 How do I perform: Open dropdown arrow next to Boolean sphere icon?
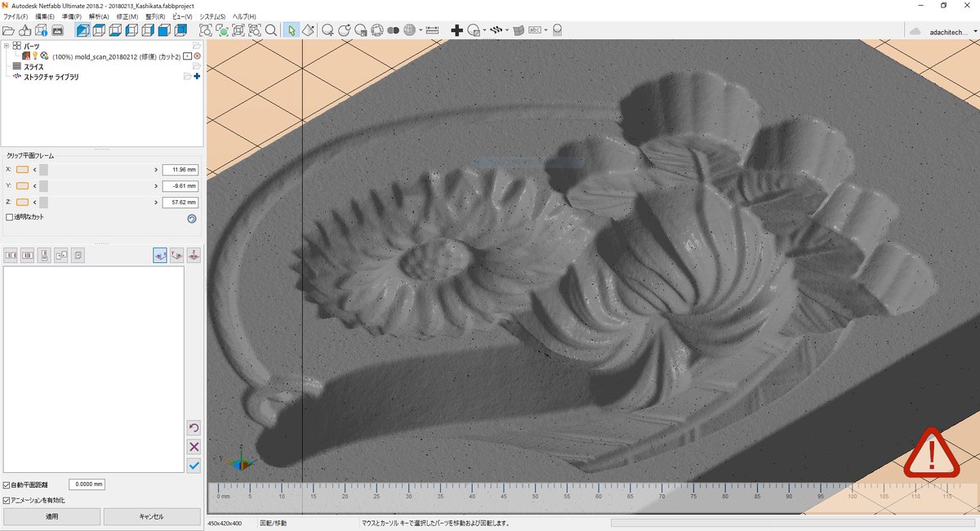point(485,30)
